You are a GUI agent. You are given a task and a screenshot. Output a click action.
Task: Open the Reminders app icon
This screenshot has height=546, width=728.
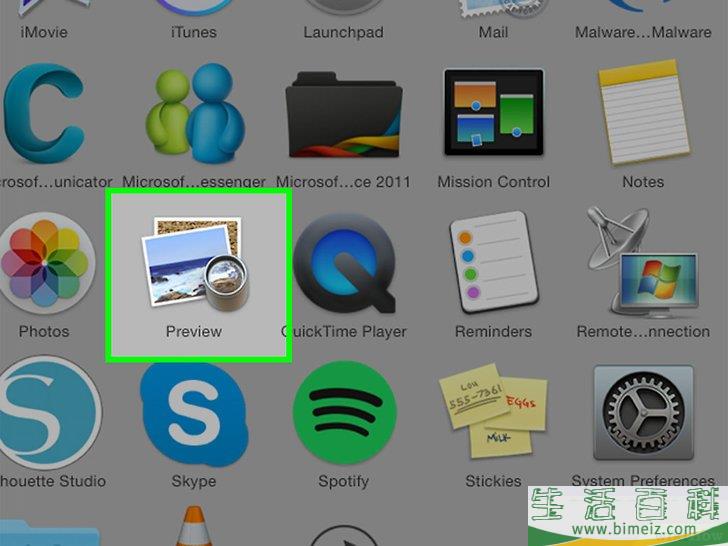493,263
